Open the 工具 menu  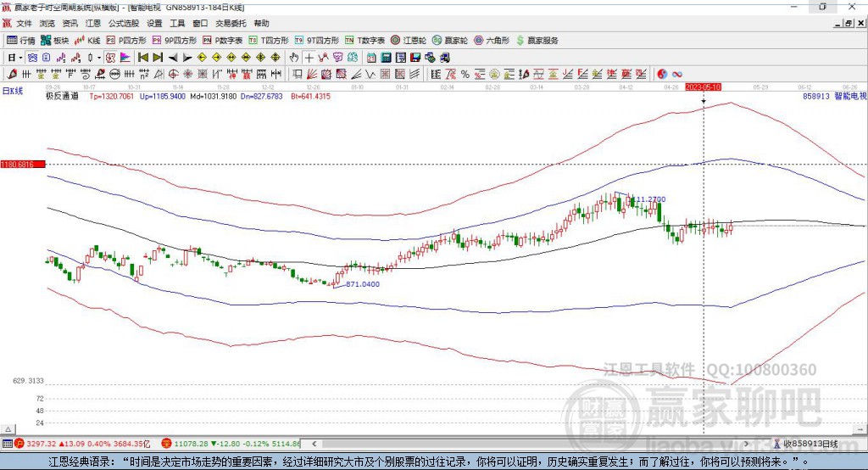point(177,23)
